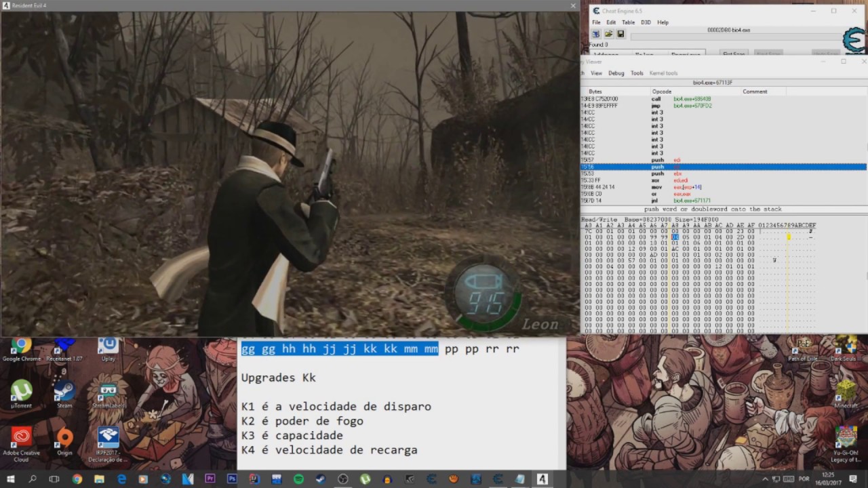Open the Minecraft desktop shortcut
This screenshot has width=868, height=488.
pos(846,394)
